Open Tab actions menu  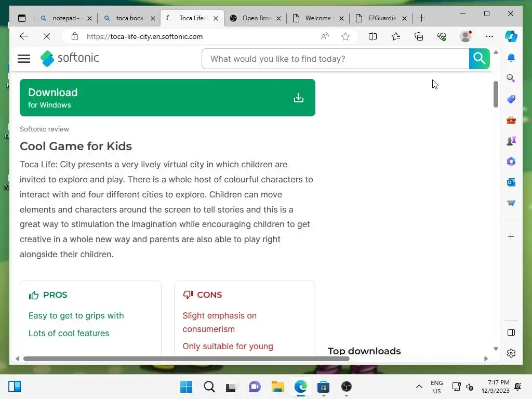coord(22,18)
